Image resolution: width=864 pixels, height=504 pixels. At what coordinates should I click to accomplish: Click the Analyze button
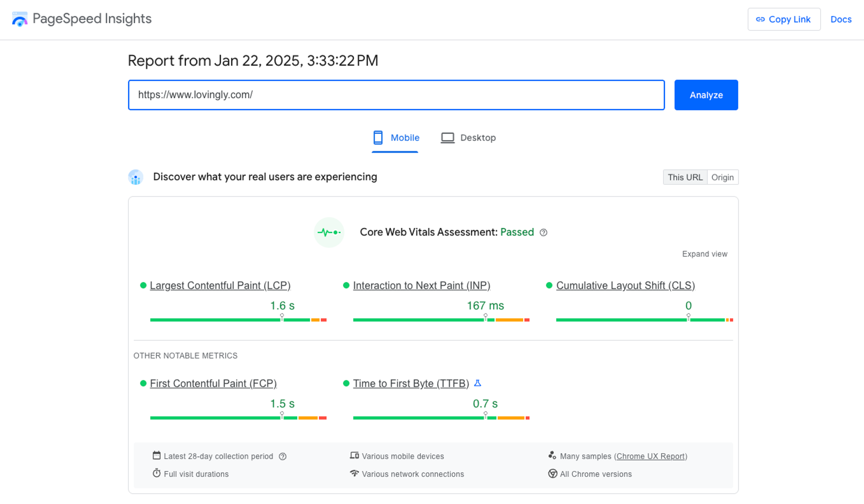click(x=706, y=95)
